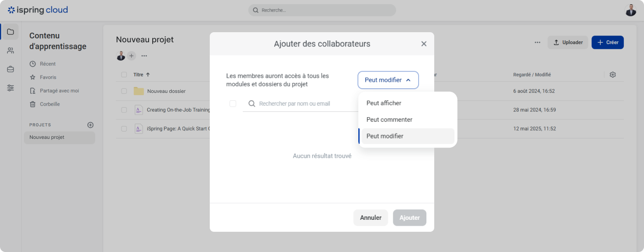Open the sliders settings icon in sidebar
644x252 pixels.
pos(10,88)
